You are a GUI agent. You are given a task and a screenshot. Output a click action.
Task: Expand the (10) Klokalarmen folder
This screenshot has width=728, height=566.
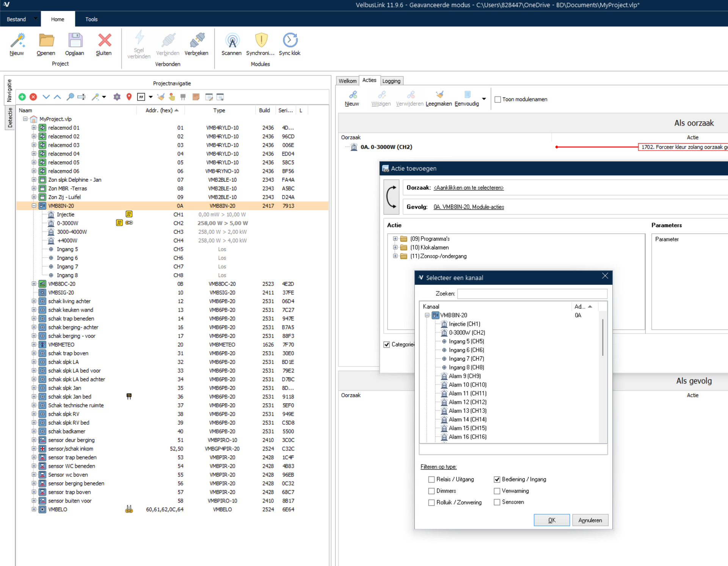[x=395, y=247]
